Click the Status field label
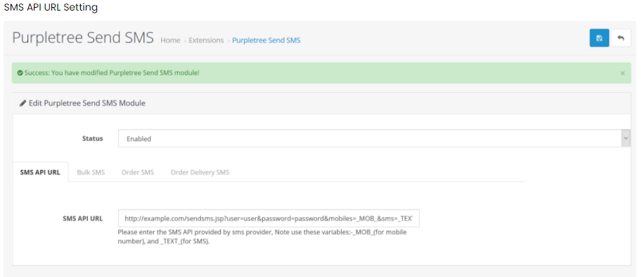This screenshot has height=277, width=644. pyautogui.click(x=92, y=138)
